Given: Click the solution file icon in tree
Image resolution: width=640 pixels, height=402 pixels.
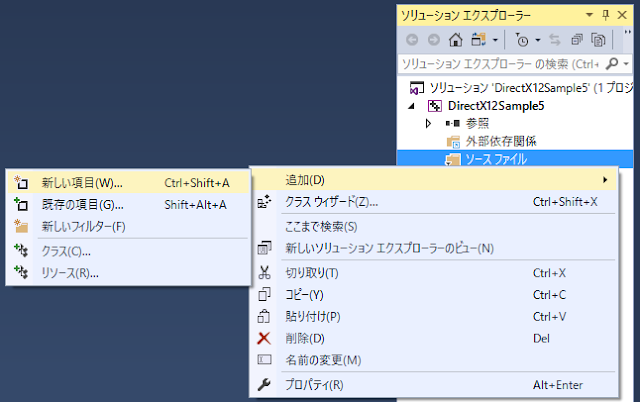Looking at the screenshot, I should point(417,88).
